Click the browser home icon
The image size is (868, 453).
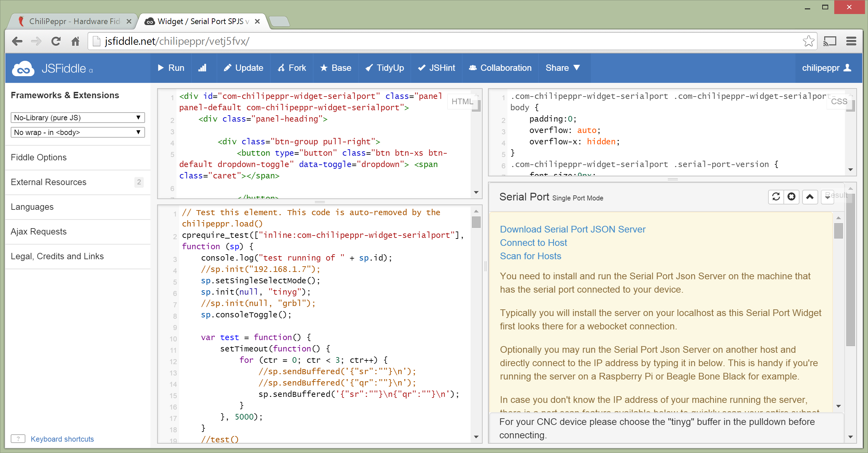[x=75, y=41]
